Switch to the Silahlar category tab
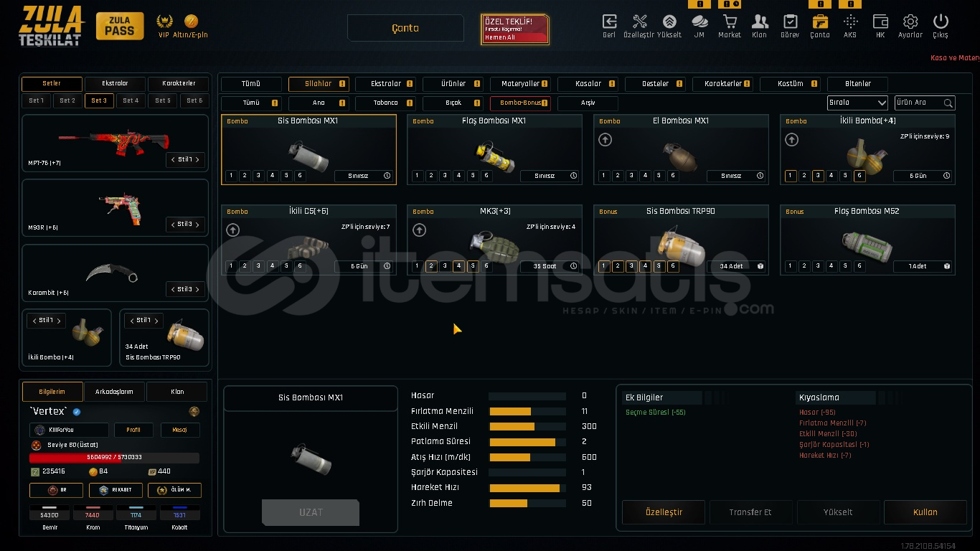This screenshot has height=551, width=980. tap(319, 84)
